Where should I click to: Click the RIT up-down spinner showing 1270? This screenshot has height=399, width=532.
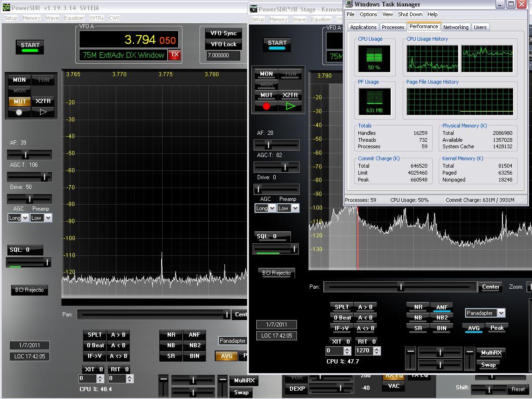pyautogui.click(x=377, y=351)
